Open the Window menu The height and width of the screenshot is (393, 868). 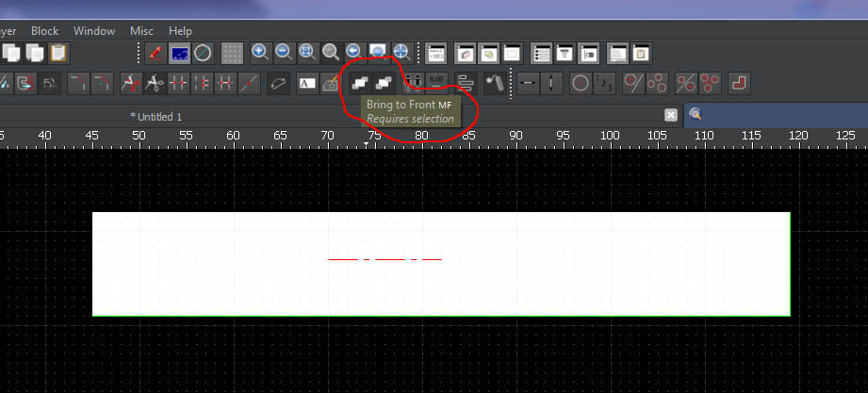94,31
